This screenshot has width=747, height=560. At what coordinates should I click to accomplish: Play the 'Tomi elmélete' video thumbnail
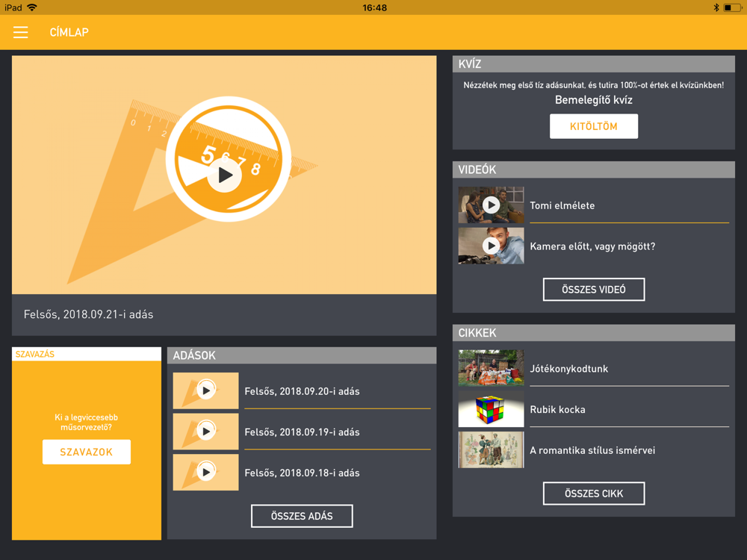click(492, 205)
